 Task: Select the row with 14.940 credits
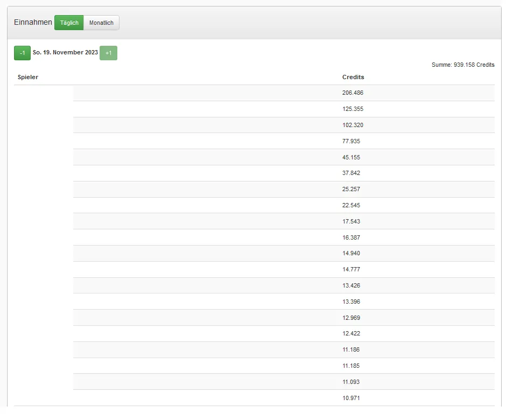pos(351,253)
